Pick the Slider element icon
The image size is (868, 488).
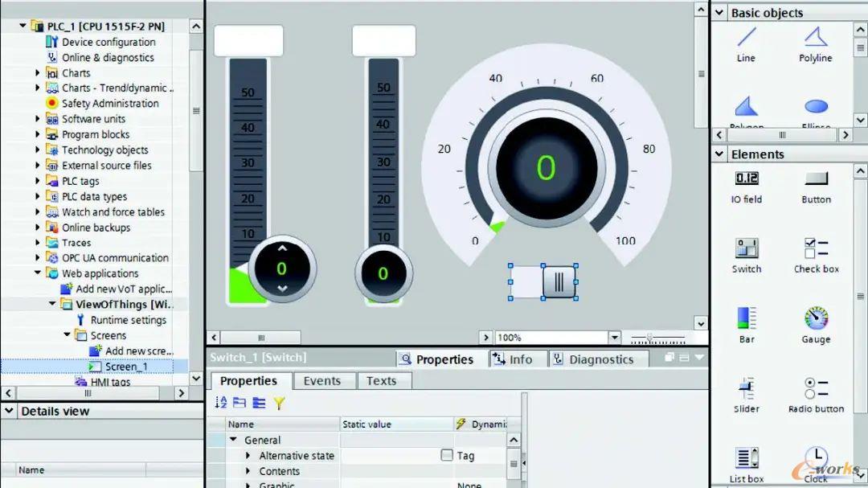(x=746, y=388)
